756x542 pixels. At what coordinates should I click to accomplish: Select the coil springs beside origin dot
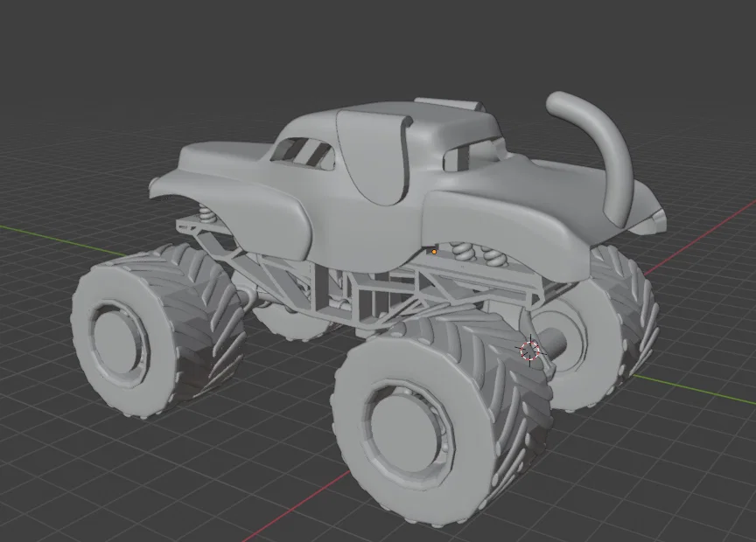click(x=479, y=254)
